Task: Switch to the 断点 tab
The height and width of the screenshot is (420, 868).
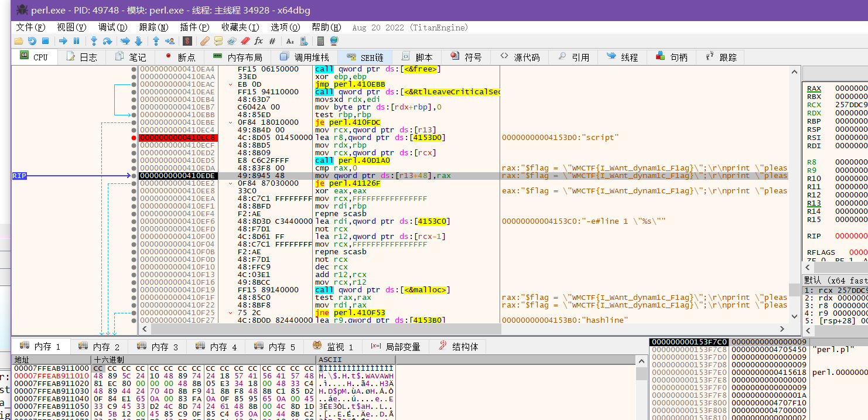Action: point(180,57)
